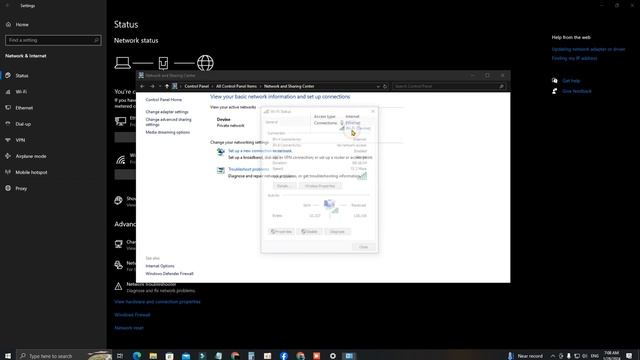Open Facebook app from taskbar
This screenshot has width=640, height=360.
(284, 356)
